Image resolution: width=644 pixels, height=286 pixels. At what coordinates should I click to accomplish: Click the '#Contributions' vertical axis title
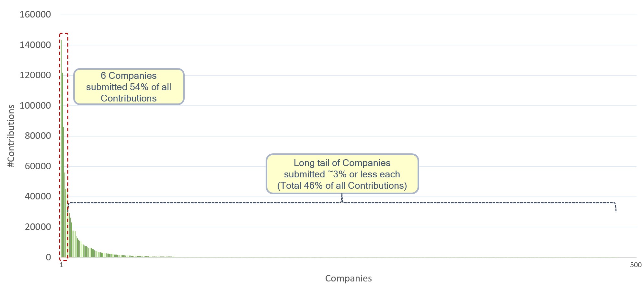[11, 136]
